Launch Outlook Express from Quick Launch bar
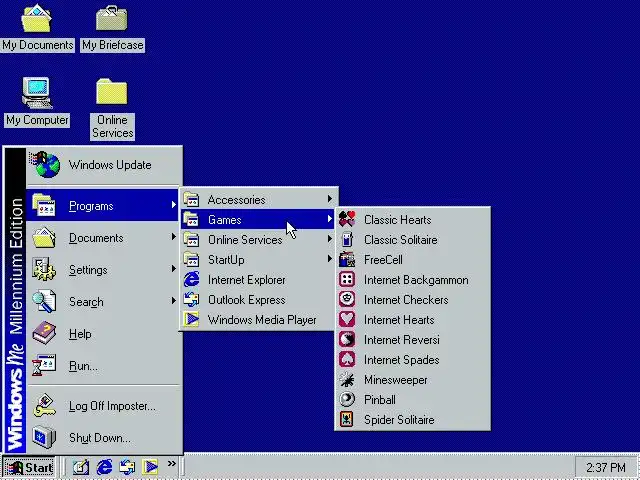 point(127,467)
